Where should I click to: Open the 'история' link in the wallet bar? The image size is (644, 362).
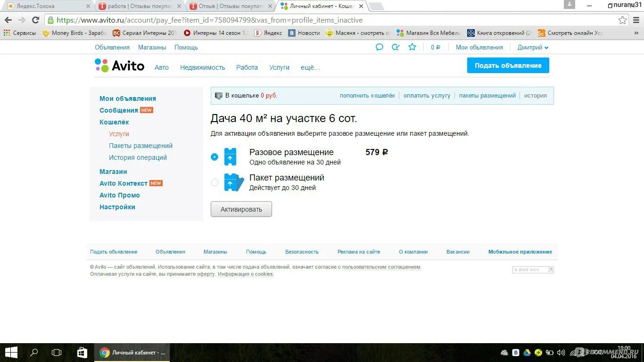(x=535, y=95)
